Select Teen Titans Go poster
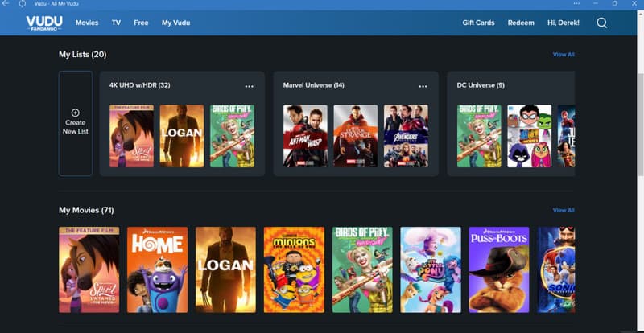 pyautogui.click(x=530, y=136)
